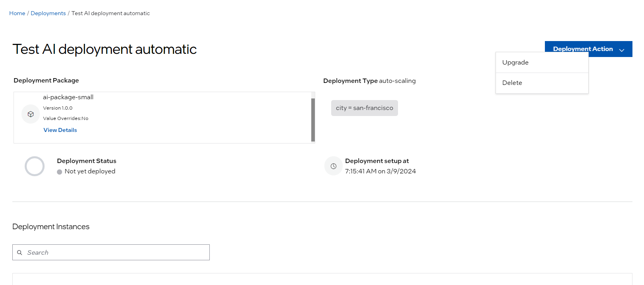
Task: Click the ai-package-small cube icon
Action: tap(31, 114)
